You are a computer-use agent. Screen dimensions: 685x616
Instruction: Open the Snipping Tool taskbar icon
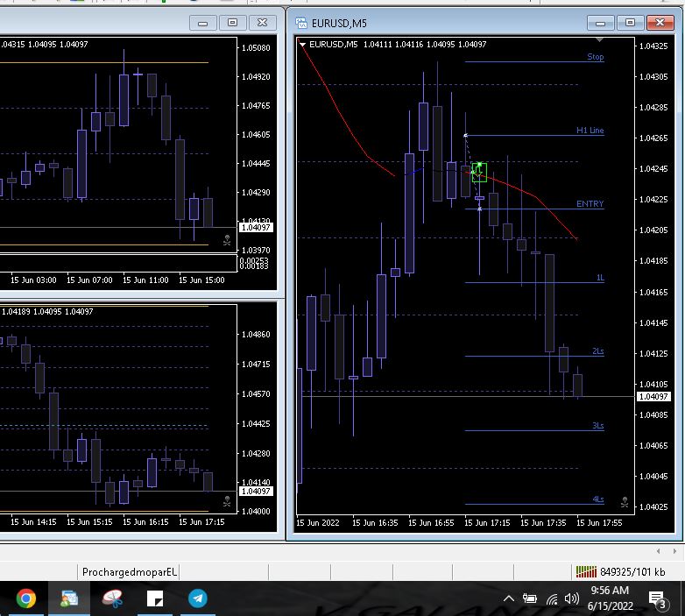pos(112,599)
